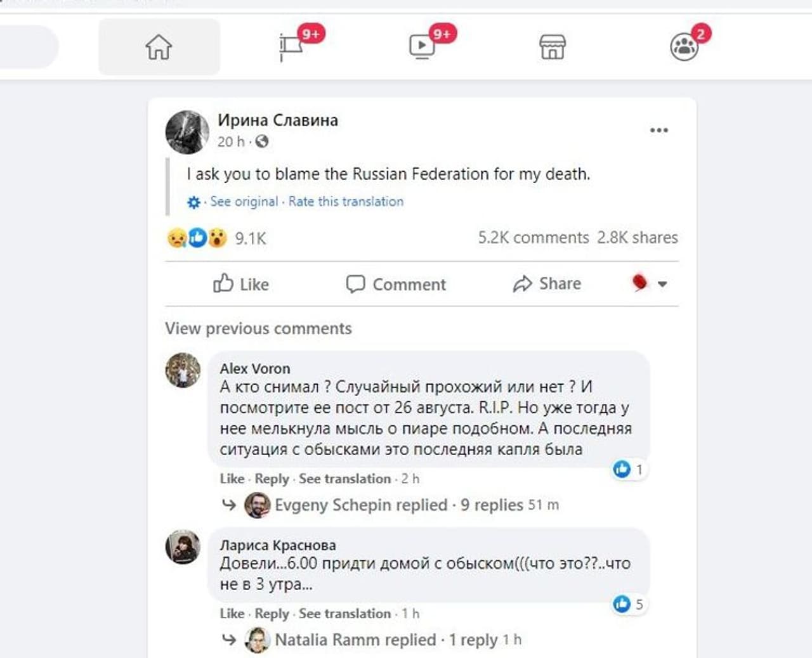This screenshot has height=658, width=812.
Task: Click the public globe audience icon
Action: point(261,141)
